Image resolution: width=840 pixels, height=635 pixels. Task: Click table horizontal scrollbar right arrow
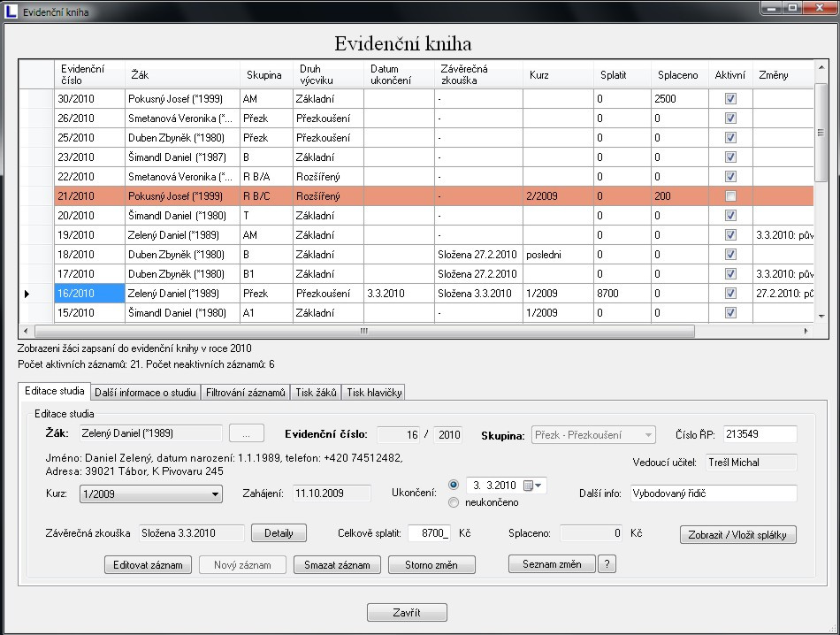pyautogui.click(x=806, y=331)
